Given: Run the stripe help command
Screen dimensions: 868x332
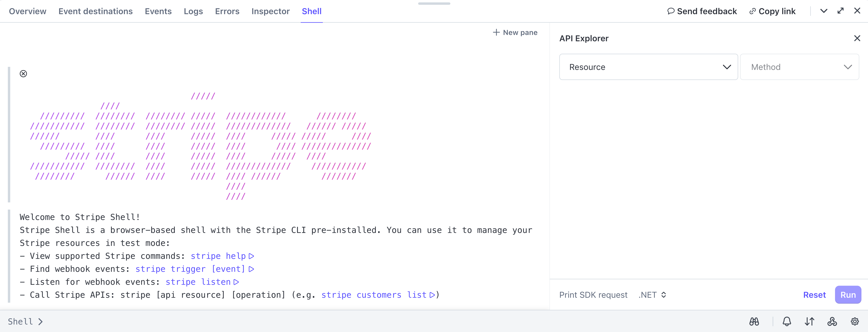Looking at the screenshot, I should (x=222, y=256).
